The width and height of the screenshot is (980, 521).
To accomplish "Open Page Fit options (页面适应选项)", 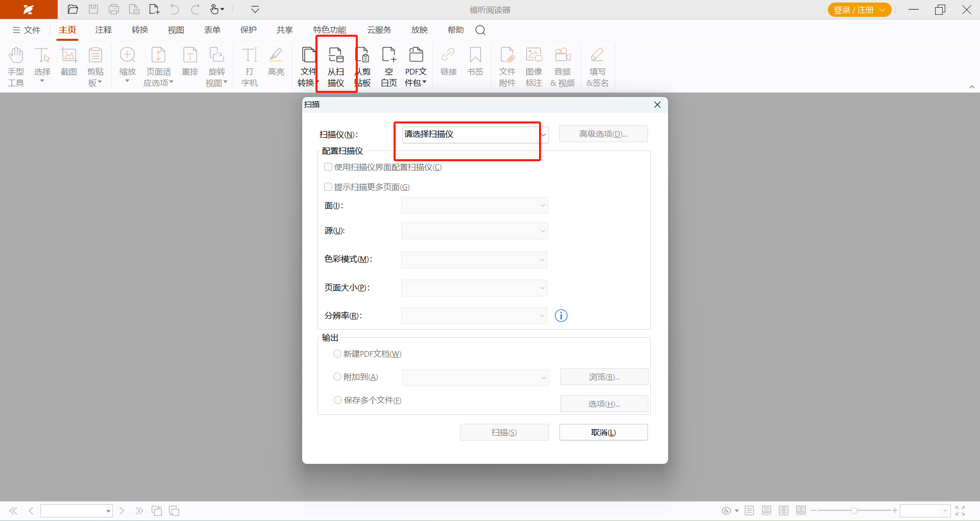I will point(158,67).
